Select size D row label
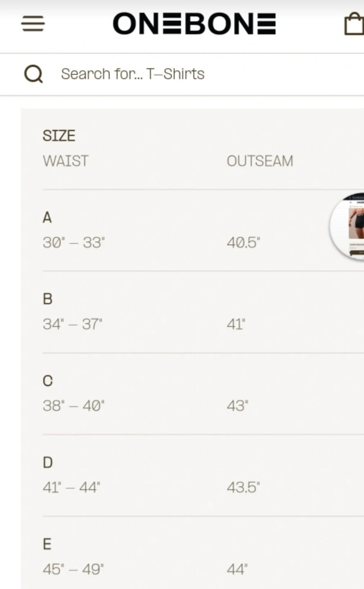The image size is (364, 589). click(x=48, y=463)
